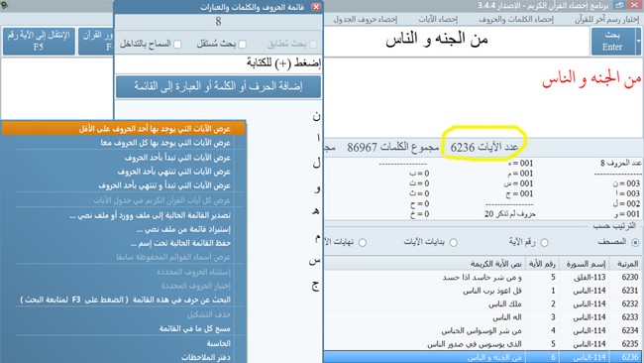Click إضافة الحرف أو الكلمة إلى القائمة button

click(218, 86)
